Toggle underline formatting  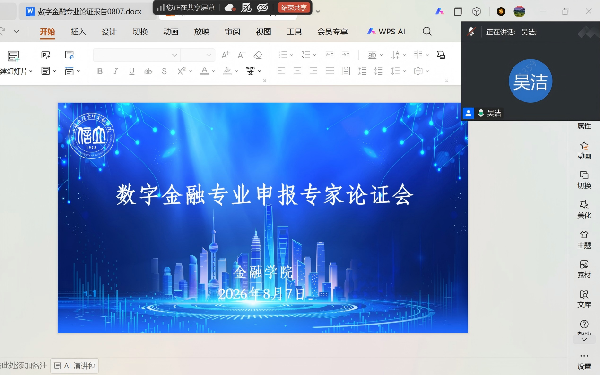[132, 71]
